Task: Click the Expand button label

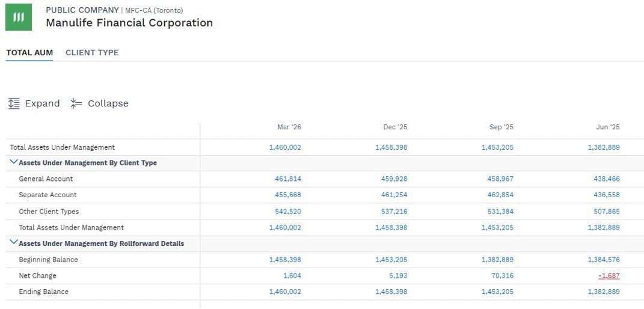Action: [x=42, y=103]
